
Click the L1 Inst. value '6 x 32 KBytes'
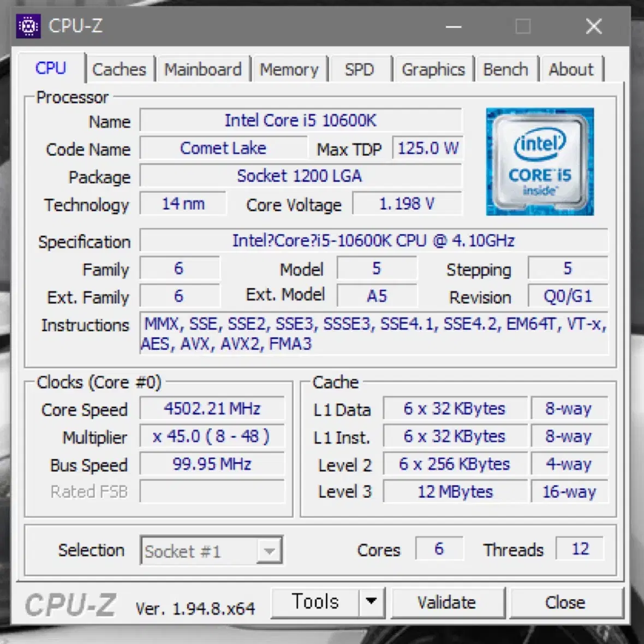pyautogui.click(x=455, y=436)
